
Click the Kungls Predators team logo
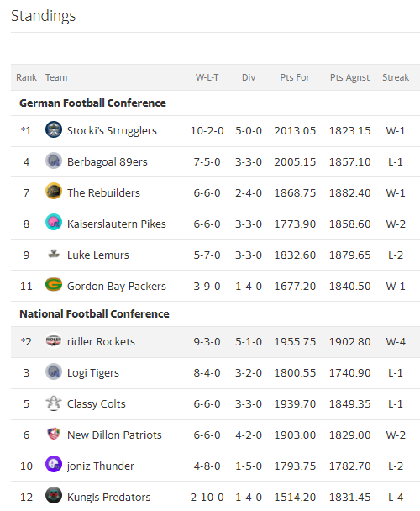tap(54, 495)
